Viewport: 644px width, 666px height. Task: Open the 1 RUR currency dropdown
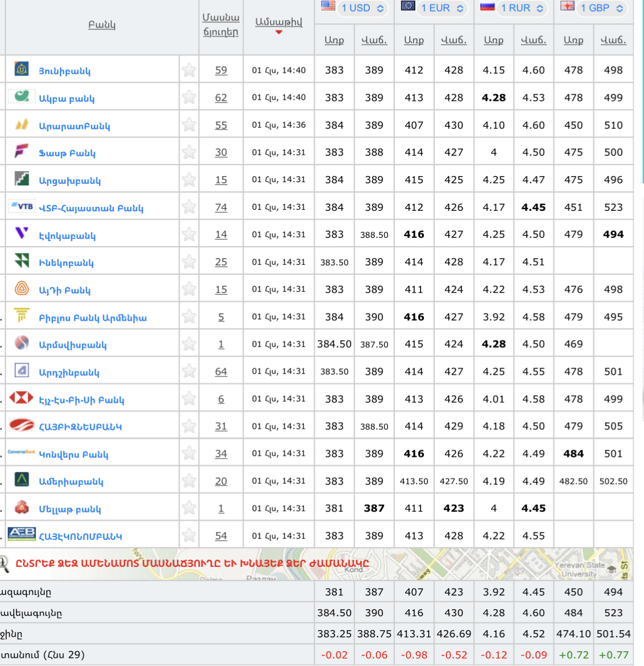point(522,8)
